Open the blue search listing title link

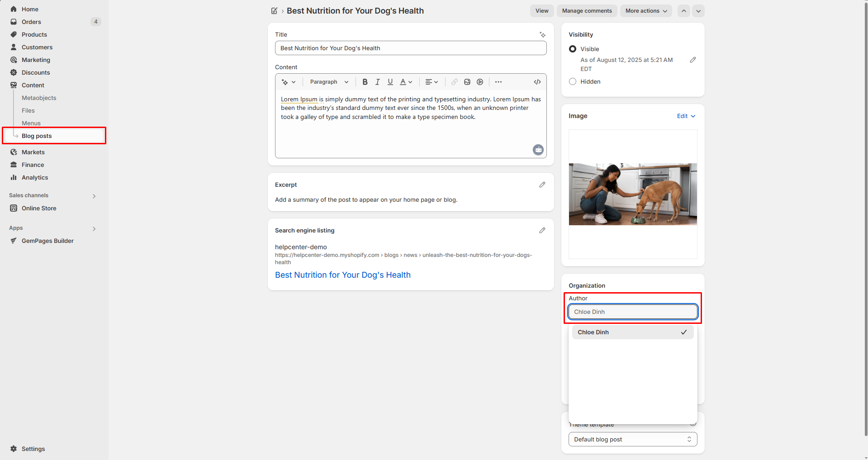[x=342, y=275]
